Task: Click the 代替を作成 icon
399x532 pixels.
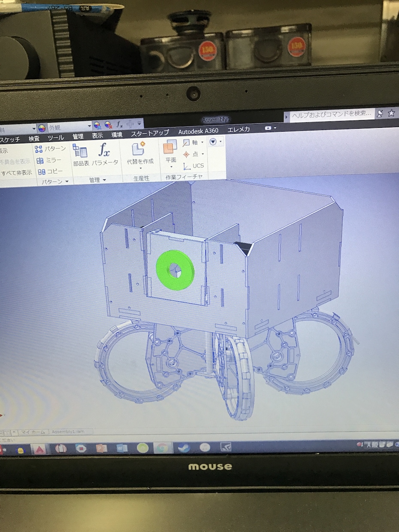Action: 140,153
